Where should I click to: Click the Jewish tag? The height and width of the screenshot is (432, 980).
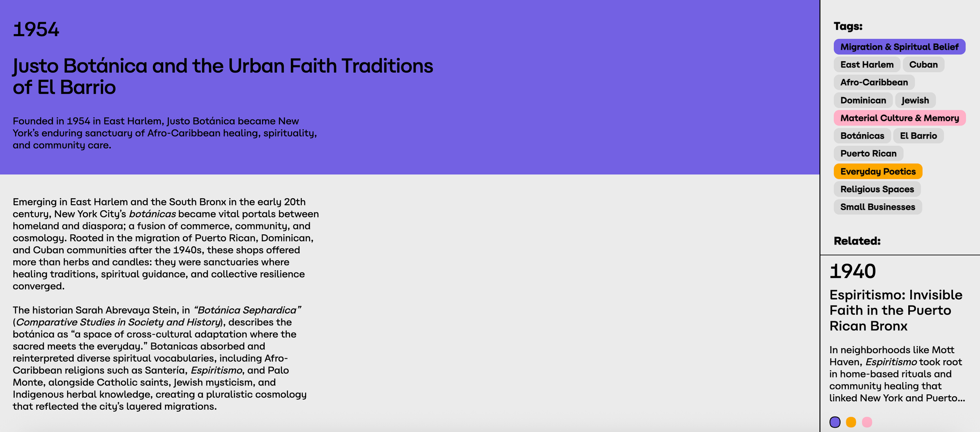tap(915, 100)
